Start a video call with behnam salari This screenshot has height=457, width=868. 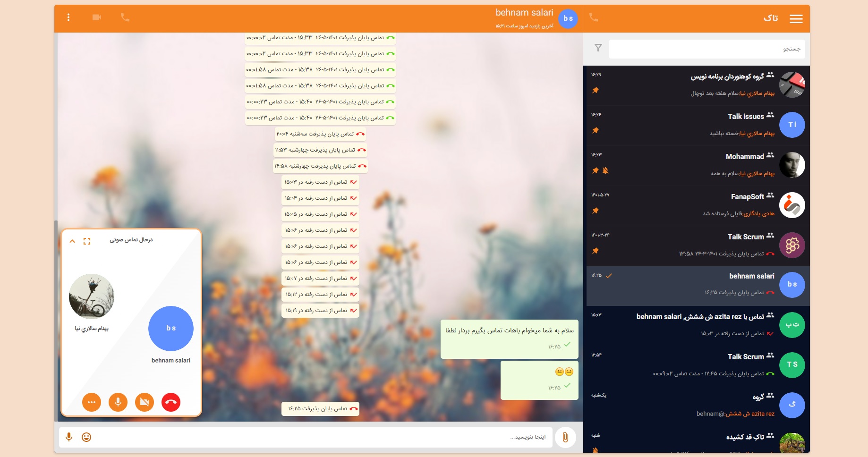click(97, 17)
